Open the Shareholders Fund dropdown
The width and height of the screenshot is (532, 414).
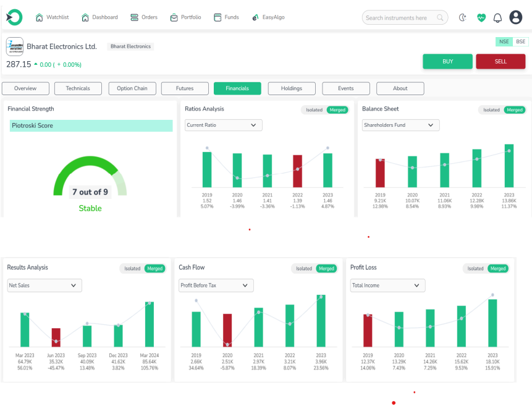[400, 125]
